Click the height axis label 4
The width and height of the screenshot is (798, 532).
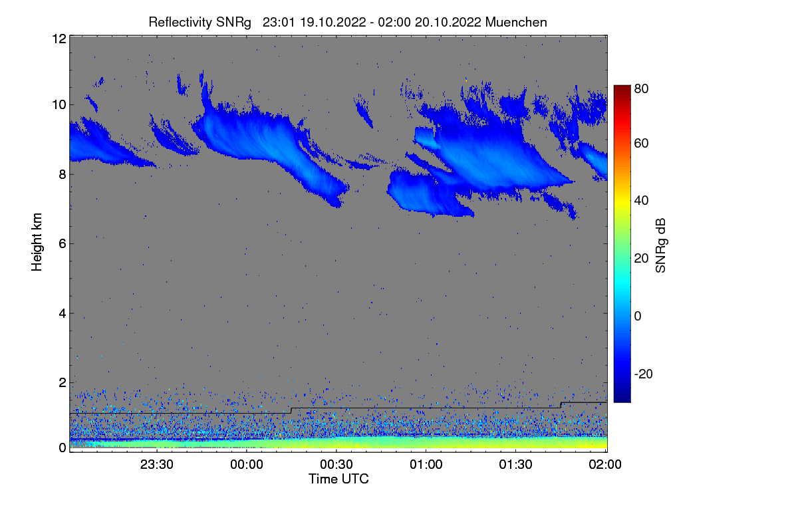pos(62,313)
